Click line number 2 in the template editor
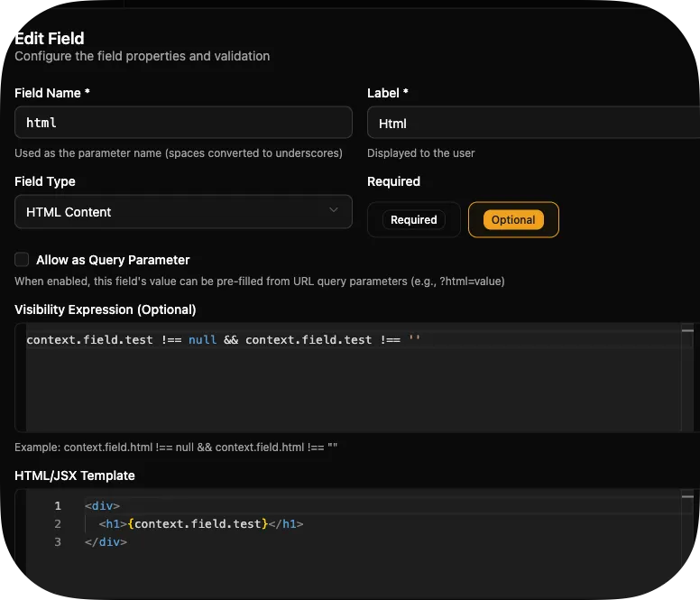Viewport: 700px width, 600px height. point(58,524)
